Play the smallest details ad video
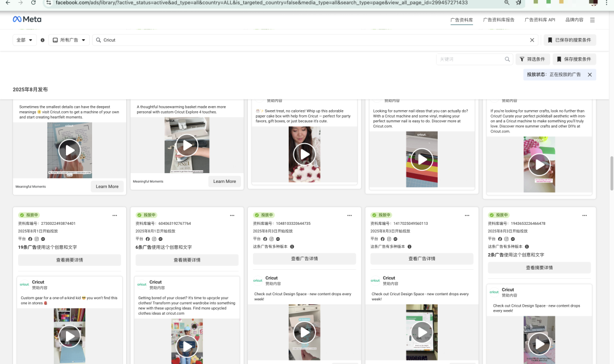Screen dimensions: 614x364 (x=70, y=150)
